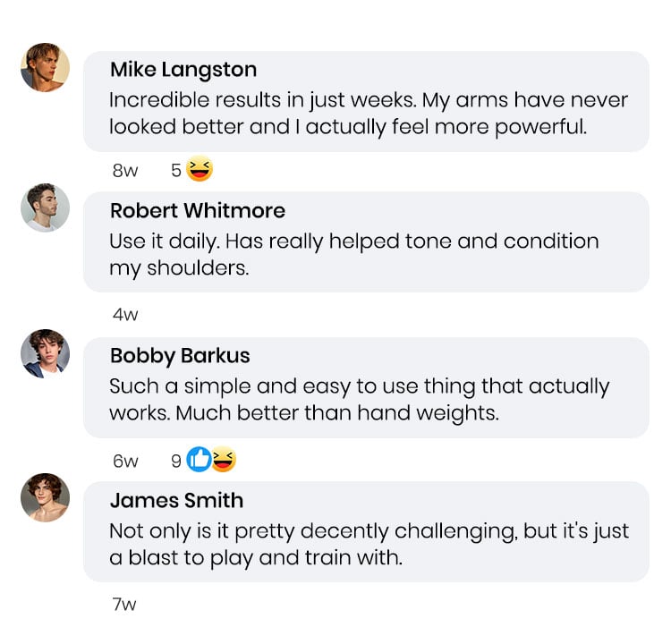Click James Smith's avatar image
The height and width of the screenshot is (644, 671).
point(45,497)
